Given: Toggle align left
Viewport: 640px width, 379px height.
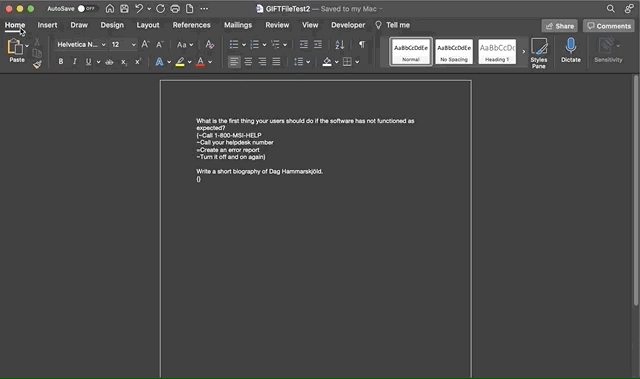Looking at the screenshot, I should (x=234, y=62).
